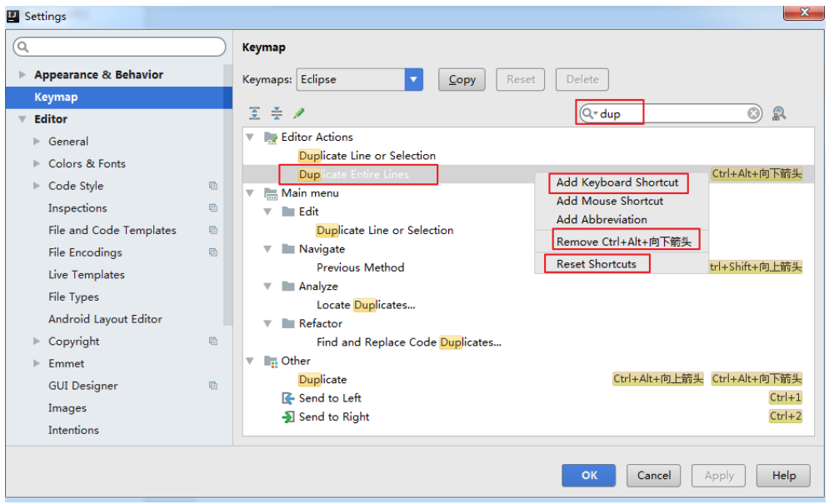
Task: Click the magnifier icon in keymap search
Action: [x=588, y=113]
